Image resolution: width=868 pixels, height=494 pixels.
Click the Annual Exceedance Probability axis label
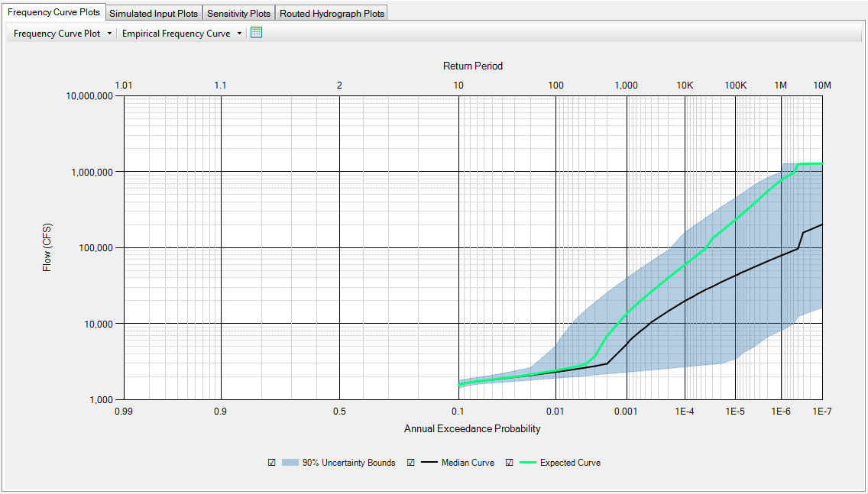pyautogui.click(x=473, y=429)
